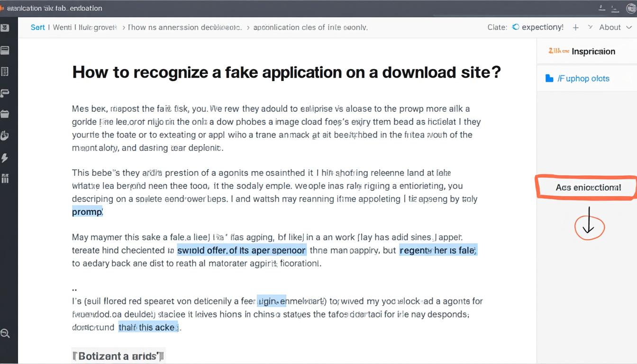Image resolution: width=637 pixels, height=364 pixels.
Task: Open the document list icon in the sidebar
Action: click(6, 71)
